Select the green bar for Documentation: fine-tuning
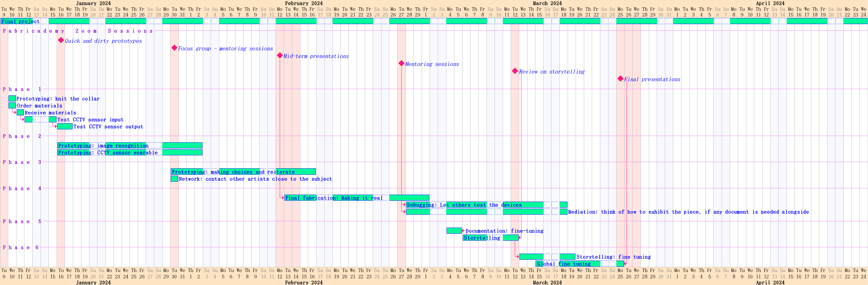Image resolution: width=868 pixels, height=285 pixels. click(x=454, y=231)
